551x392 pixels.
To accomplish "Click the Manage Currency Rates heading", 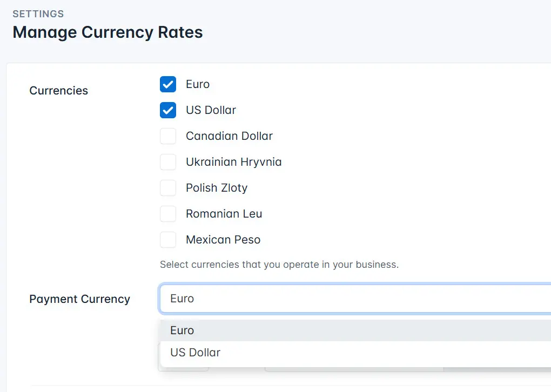I will [x=107, y=32].
